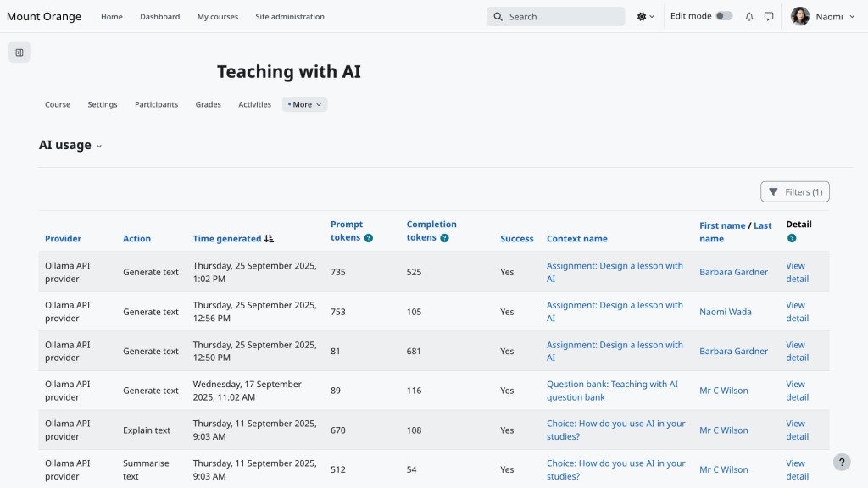Open Assignment link in 12:56 PM row
Viewport: 868px width, 488px height.
615,312
